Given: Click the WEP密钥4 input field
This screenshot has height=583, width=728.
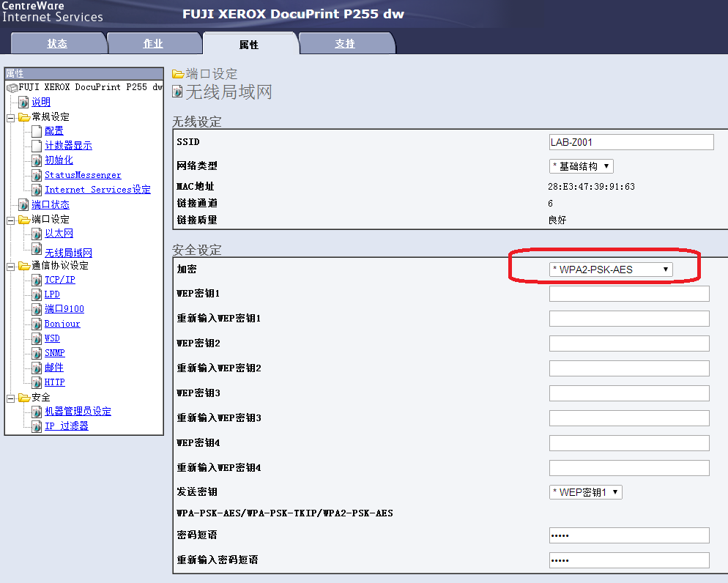Looking at the screenshot, I should click(x=629, y=443).
